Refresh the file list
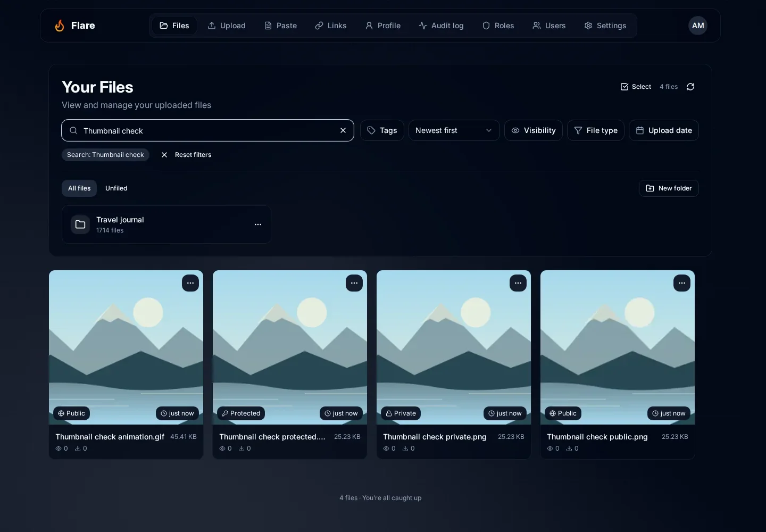This screenshot has height=532, width=766. pyautogui.click(x=690, y=87)
